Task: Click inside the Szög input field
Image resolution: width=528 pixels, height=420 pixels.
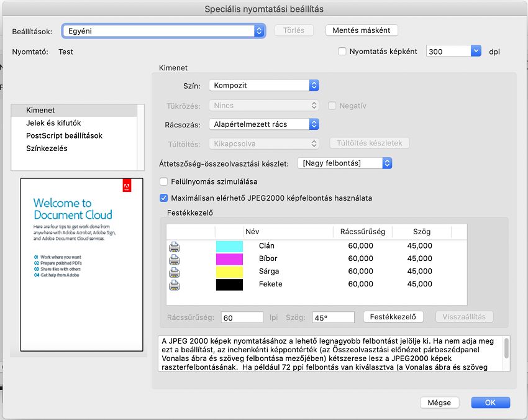Action: click(333, 316)
